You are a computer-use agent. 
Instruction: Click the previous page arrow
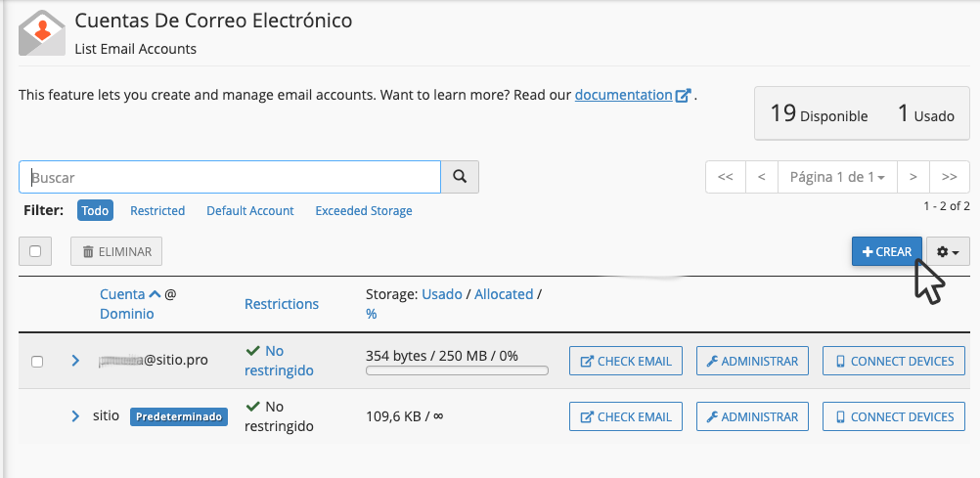click(762, 178)
